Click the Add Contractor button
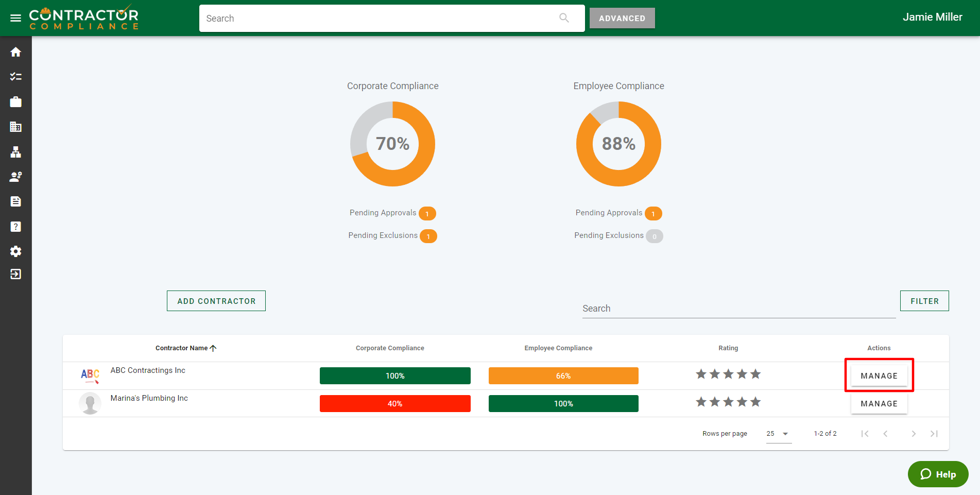This screenshot has height=495, width=980. pyautogui.click(x=216, y=301)
